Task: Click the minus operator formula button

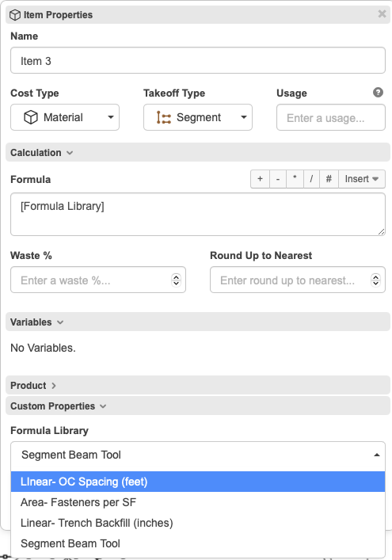Action: 278,179
